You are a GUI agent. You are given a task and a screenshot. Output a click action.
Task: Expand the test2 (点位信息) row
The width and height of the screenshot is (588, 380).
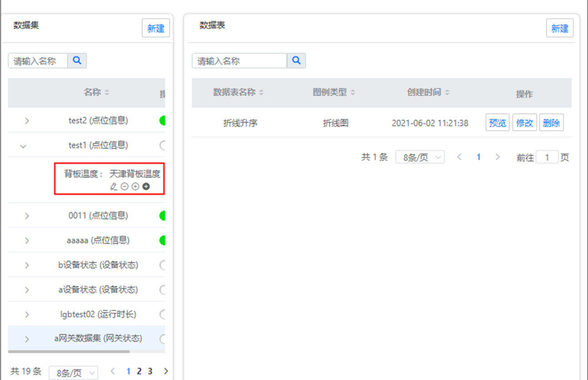pos(27,121)
